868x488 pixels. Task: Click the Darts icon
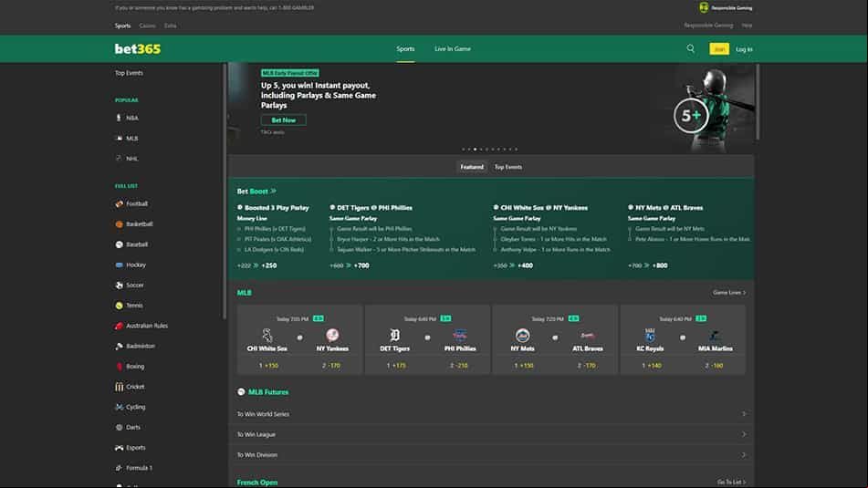click(x=119, y=427)
